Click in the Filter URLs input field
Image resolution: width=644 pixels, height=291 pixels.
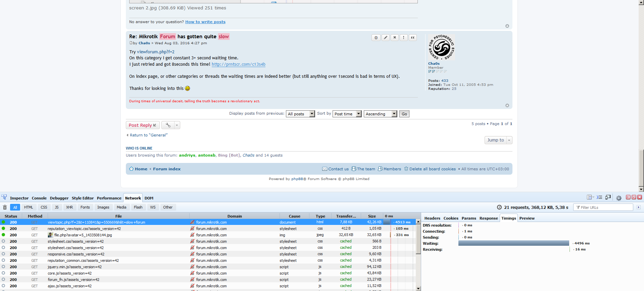click(x=603, y=207)
